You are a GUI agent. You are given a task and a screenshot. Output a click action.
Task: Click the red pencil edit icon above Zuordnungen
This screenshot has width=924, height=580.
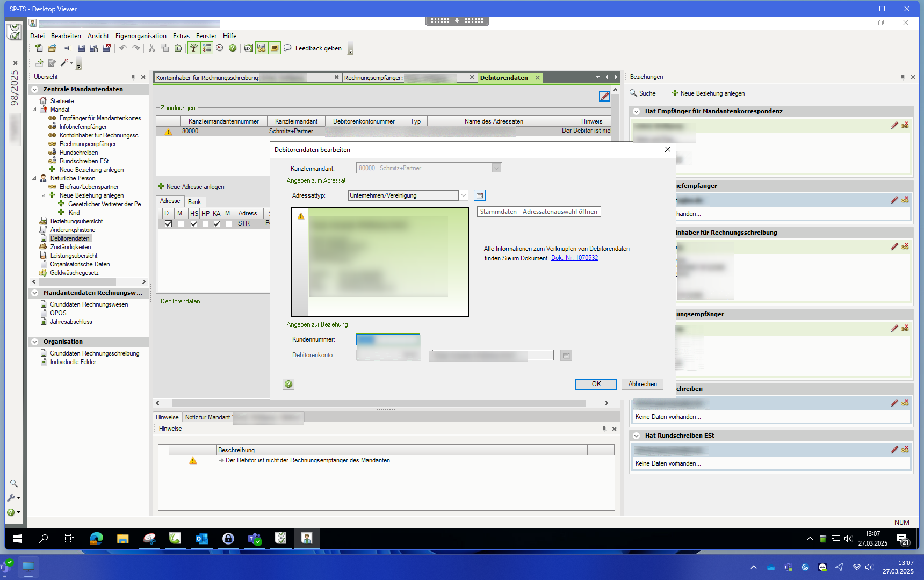click(604, 96)
